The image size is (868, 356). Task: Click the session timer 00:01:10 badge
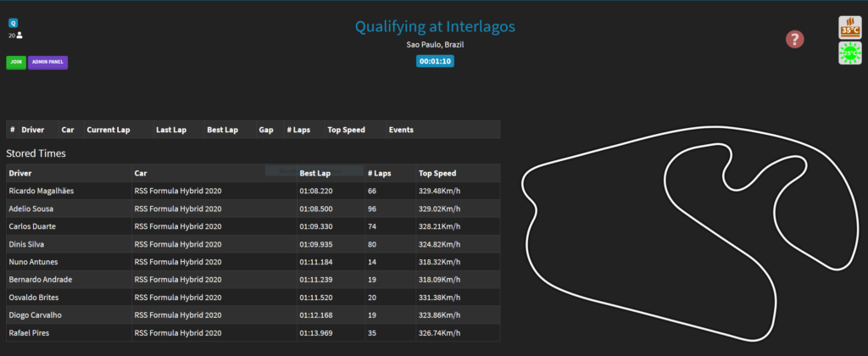pos(435,61)
